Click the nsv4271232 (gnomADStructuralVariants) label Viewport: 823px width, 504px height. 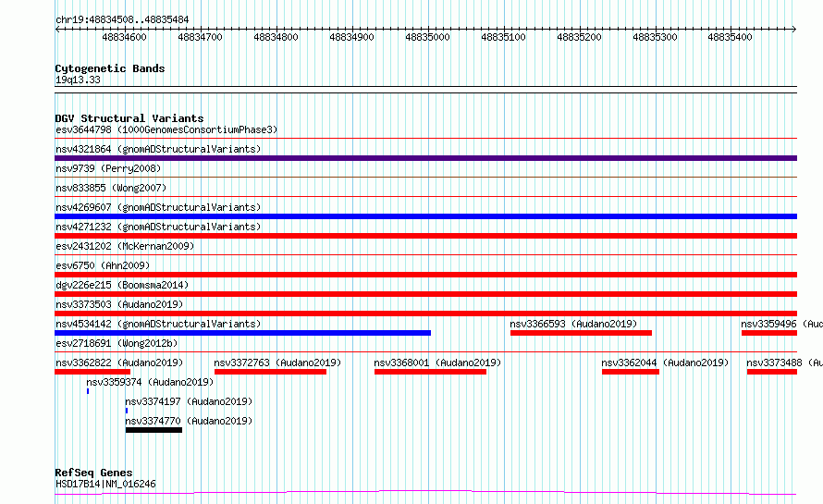(158, 227)
